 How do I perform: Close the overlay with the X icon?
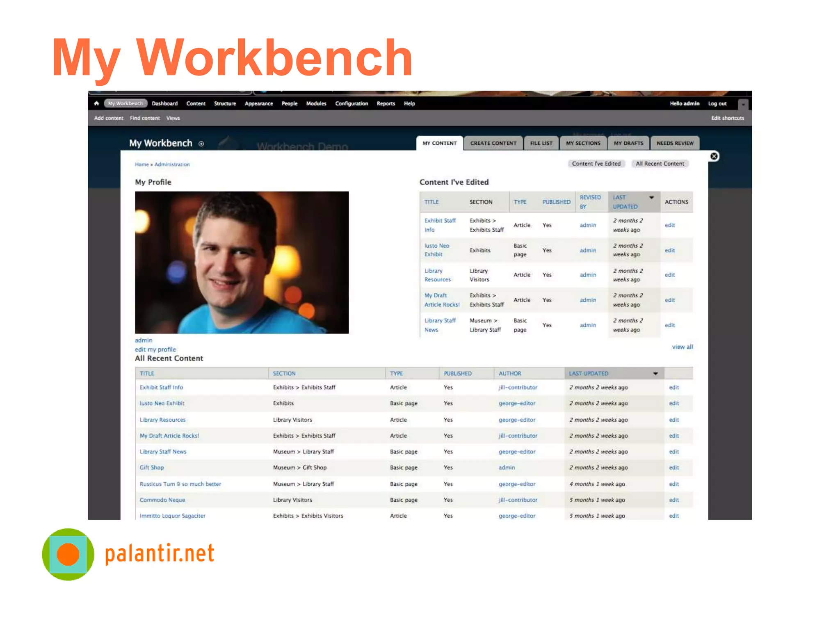tap(714, 156)
